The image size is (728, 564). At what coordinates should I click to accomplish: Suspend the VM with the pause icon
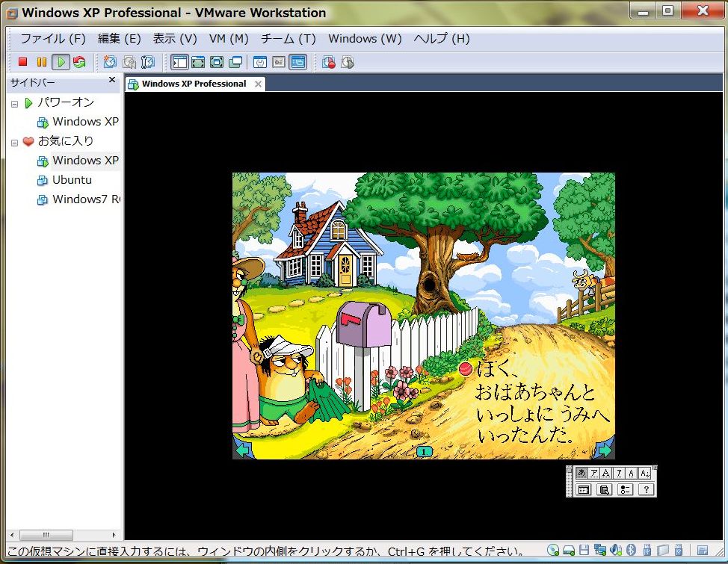(42, 62)
